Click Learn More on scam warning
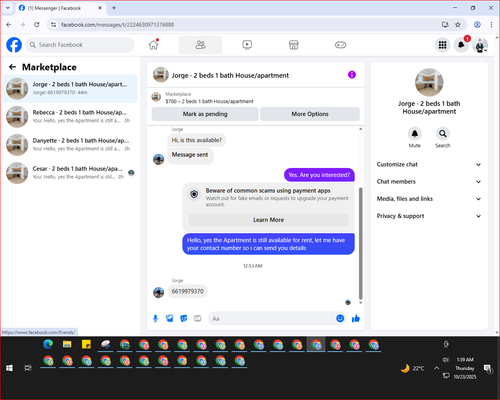500x400 pixels. (268, 220)
